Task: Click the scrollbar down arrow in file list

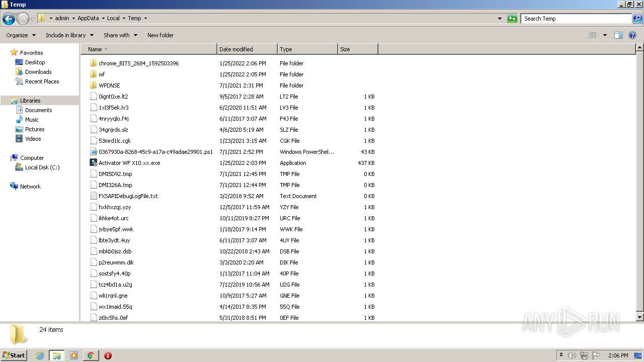Action: (639, 317)
